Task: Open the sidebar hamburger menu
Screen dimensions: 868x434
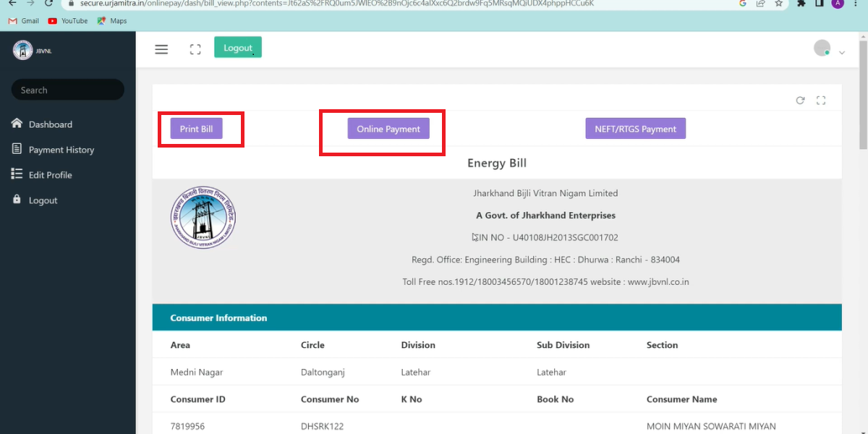Action: (161, 49)
